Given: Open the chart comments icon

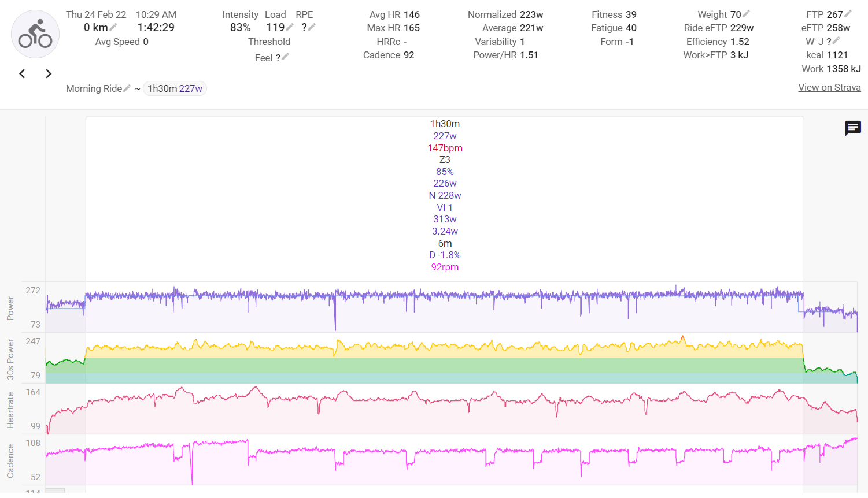Looking at the screenshot, I should pos(853,128).
